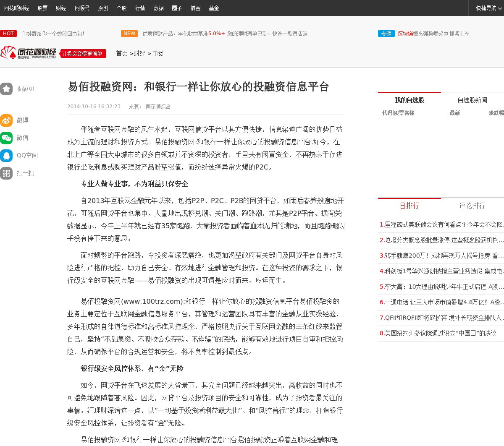Image resolution: width=504 pixels, height=446 pixels.
Task: Click the star favorite icon
Action: [6, 89]
